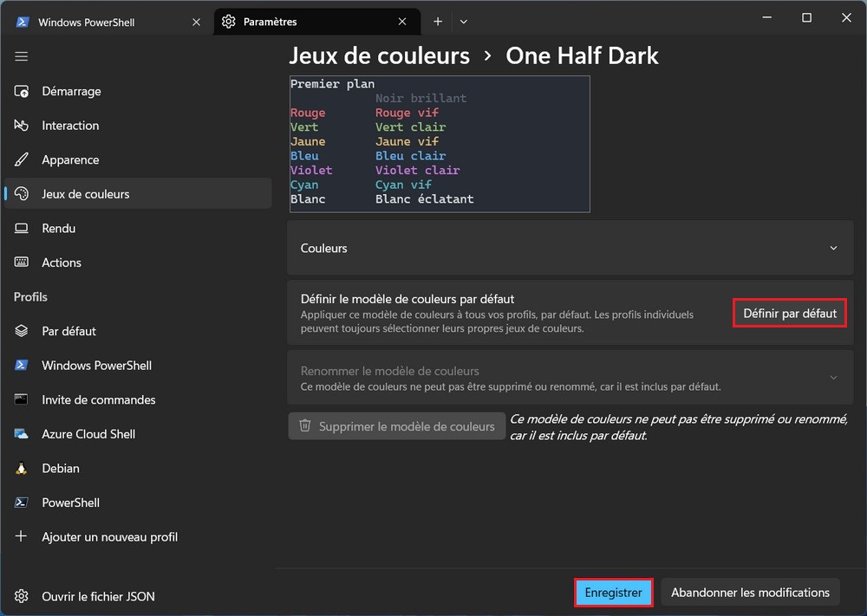Expand the Couleurs section chevron
867x616 pixels.
coord(833,248)
